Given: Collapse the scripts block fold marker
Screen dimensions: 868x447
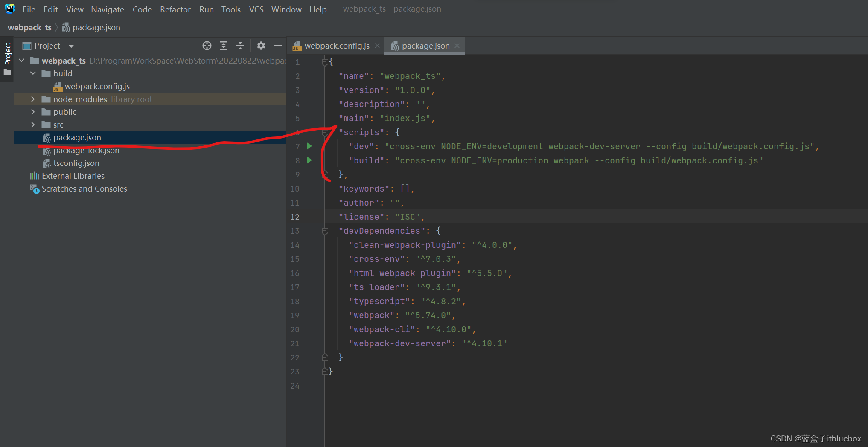Looking at the screenshot, I should (x=325, y=132).
